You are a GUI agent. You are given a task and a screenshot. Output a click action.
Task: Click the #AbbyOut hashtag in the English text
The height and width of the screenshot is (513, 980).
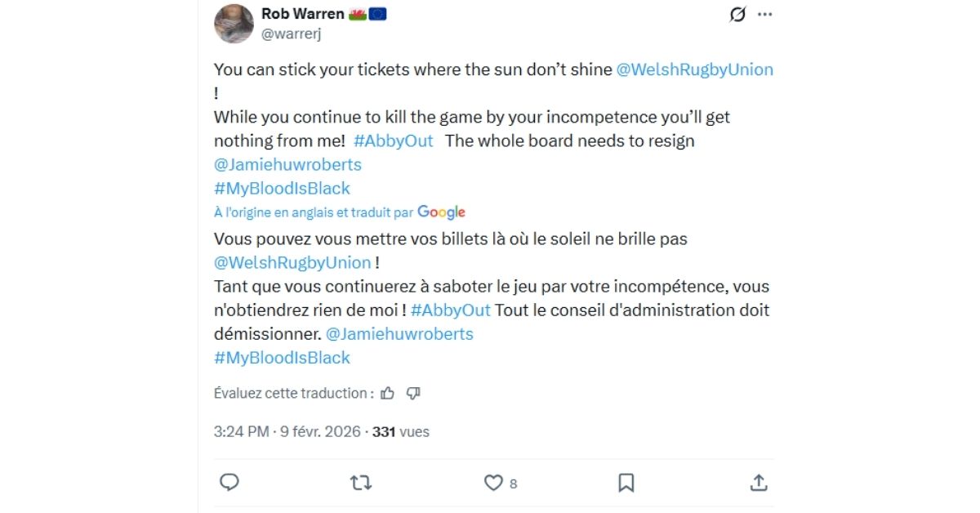coord(394,141)
